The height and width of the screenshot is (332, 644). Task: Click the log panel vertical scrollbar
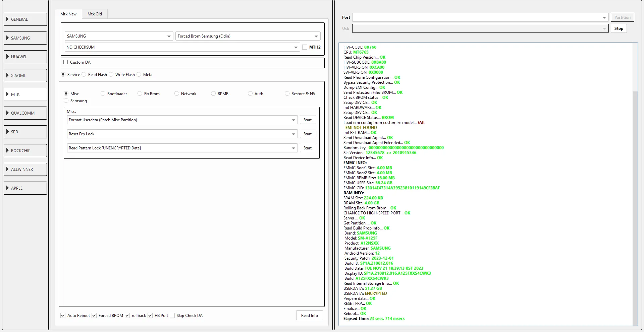[x=635, y=201]
